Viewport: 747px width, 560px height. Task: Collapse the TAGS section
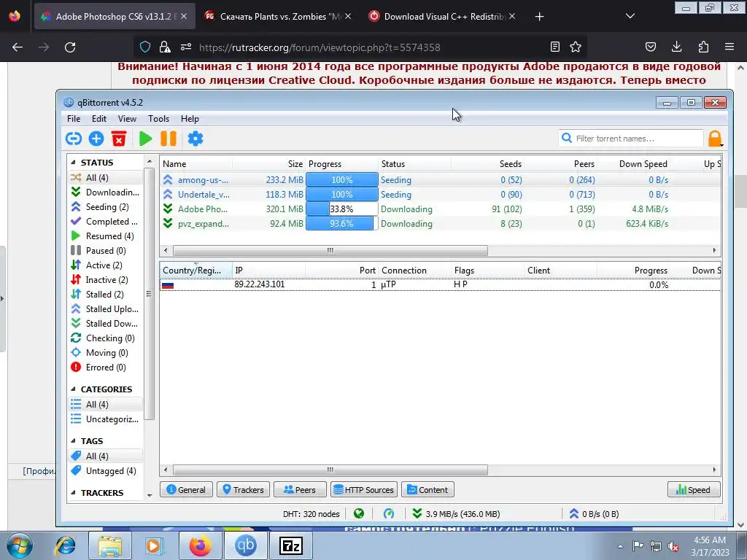point(74,441)
